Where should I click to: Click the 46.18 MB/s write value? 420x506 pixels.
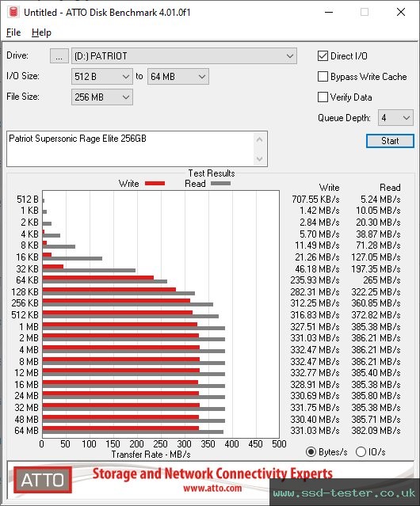[317, 268]
